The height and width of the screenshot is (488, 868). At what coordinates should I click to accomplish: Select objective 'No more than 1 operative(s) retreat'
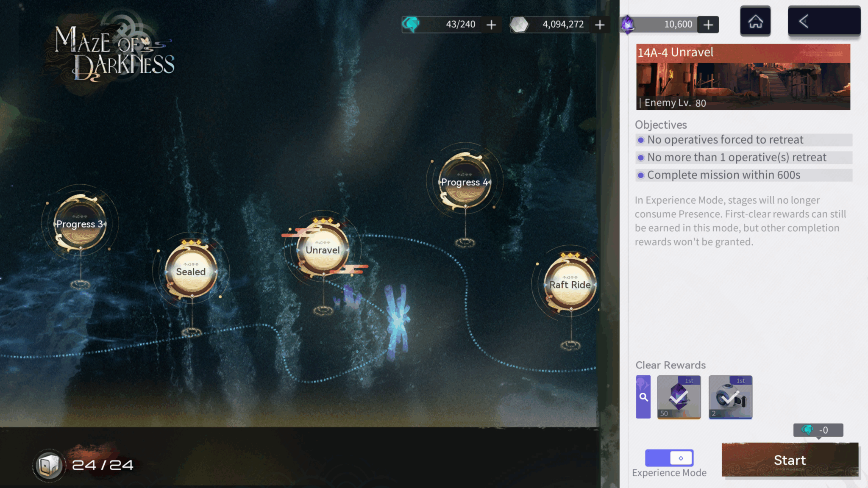pyautogui.click(x=744, y=158)
